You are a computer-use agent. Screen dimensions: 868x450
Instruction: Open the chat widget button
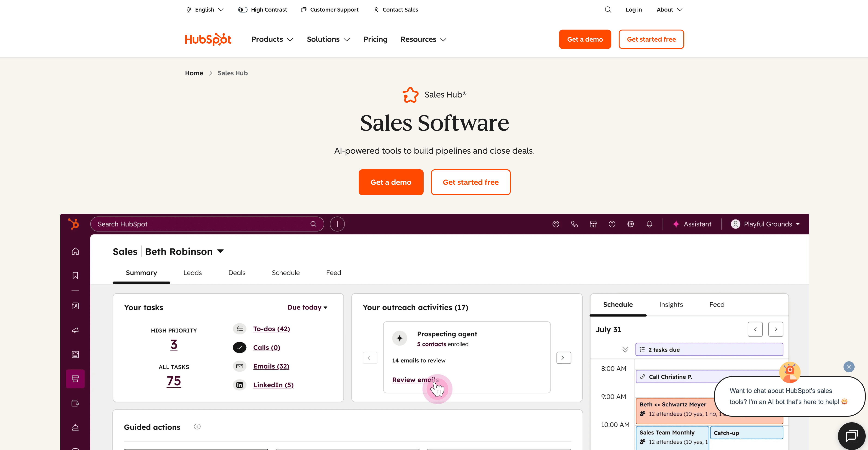(852, 436)
